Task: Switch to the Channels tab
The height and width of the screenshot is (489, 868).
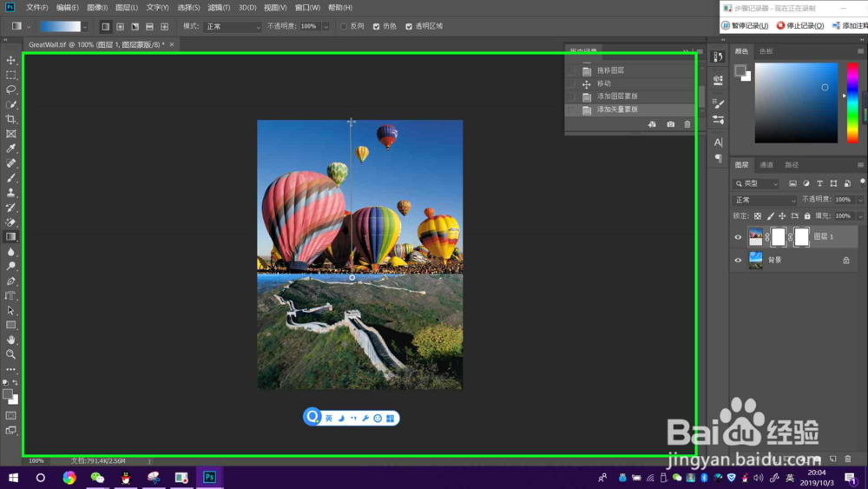Action: point(766,165)
